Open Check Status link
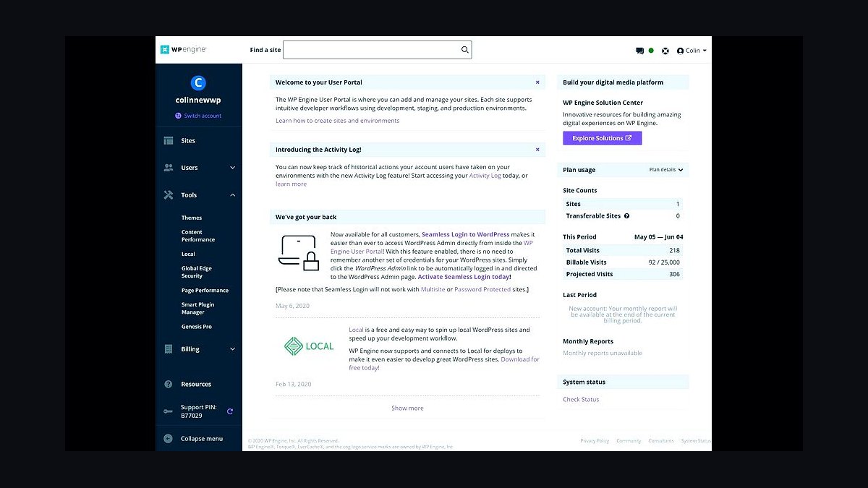The width and height of the screenshot is (868, 488). 581,400
